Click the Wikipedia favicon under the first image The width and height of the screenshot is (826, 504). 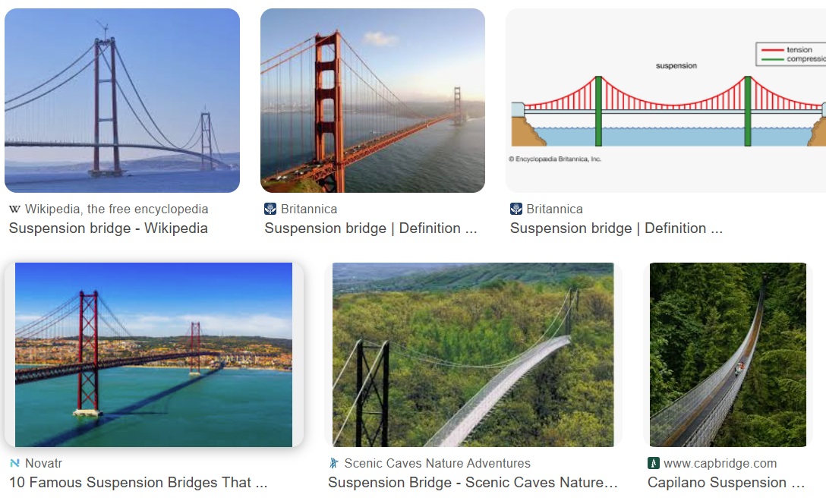tap(14, 209)
